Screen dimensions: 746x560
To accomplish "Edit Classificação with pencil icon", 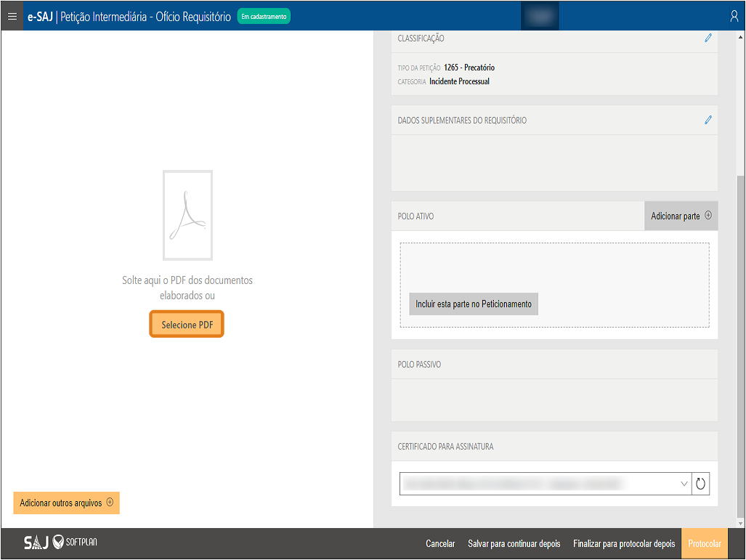I will tap(708, 38).
